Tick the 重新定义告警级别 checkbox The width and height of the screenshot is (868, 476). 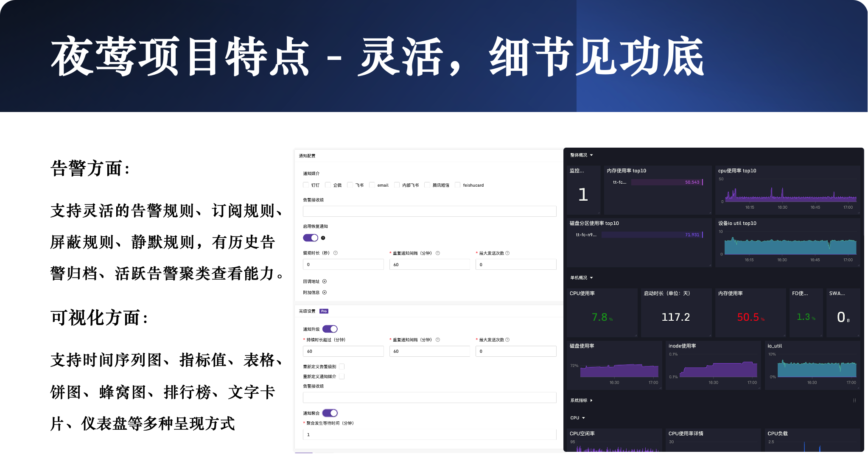click(x=342, y=367)
